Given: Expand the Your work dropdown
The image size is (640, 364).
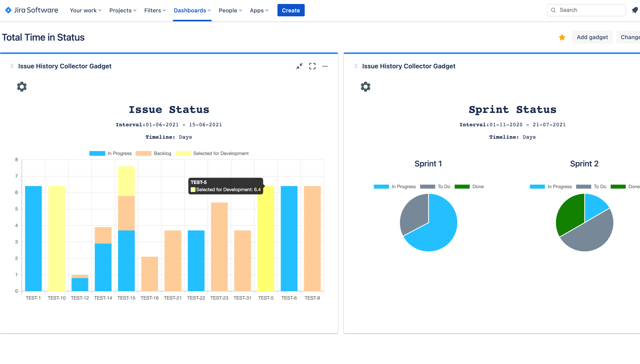Looking at the screenshot, I should [85, 10].
